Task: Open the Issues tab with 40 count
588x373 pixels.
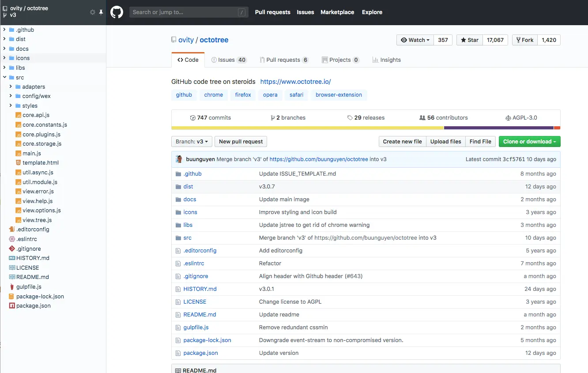Action: pos(229,60)
